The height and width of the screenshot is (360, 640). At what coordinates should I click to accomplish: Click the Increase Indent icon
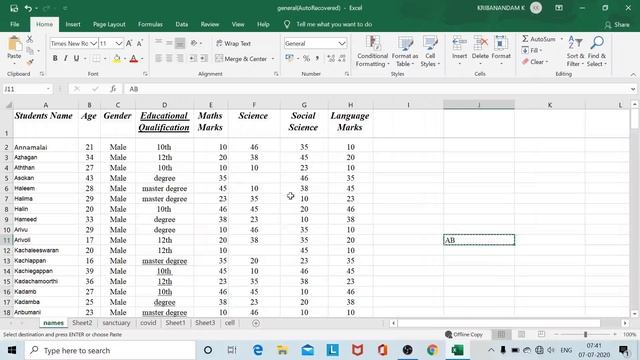pyautogui.click(x=204, y=59)
